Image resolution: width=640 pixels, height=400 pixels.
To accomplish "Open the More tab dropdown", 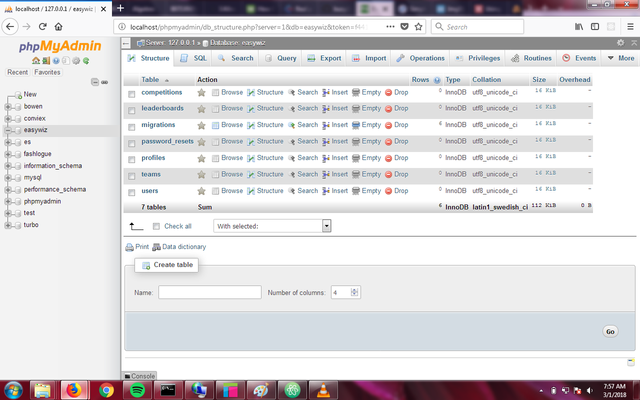I will 621,58.
